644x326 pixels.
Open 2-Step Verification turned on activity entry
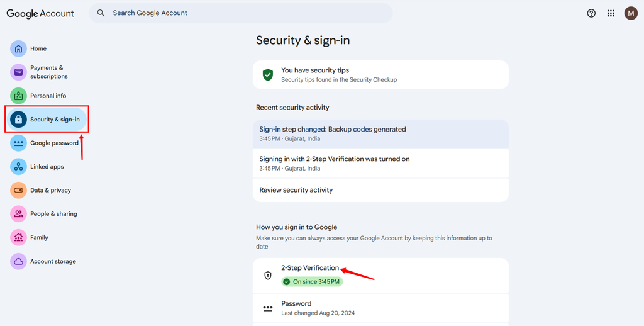pos(380,163)
